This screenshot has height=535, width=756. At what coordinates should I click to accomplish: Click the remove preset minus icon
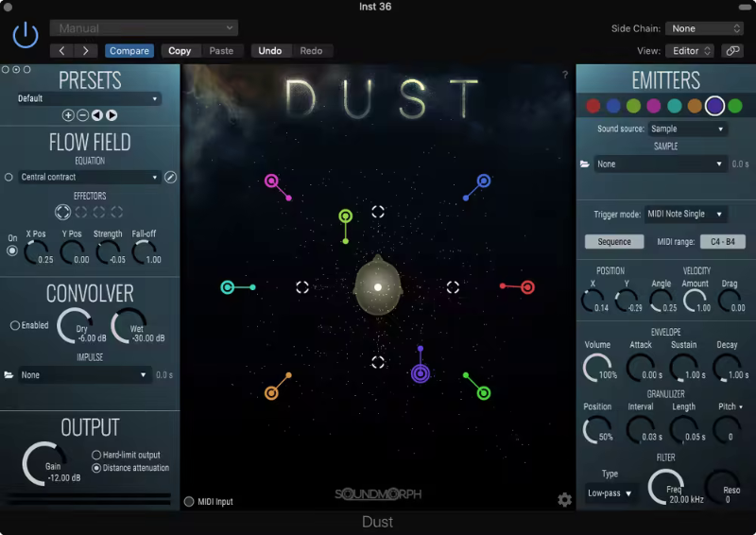click(82, 115)
